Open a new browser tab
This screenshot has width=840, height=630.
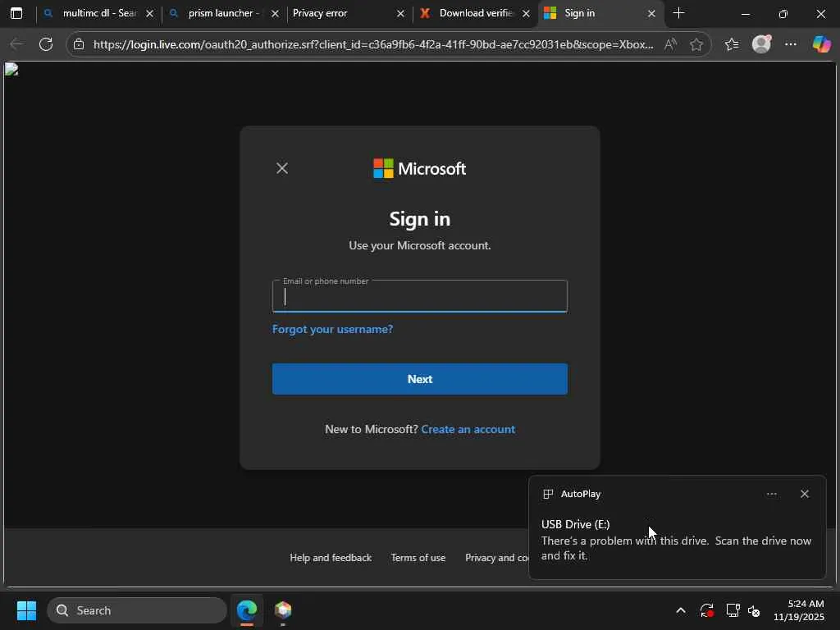(678, 13)
